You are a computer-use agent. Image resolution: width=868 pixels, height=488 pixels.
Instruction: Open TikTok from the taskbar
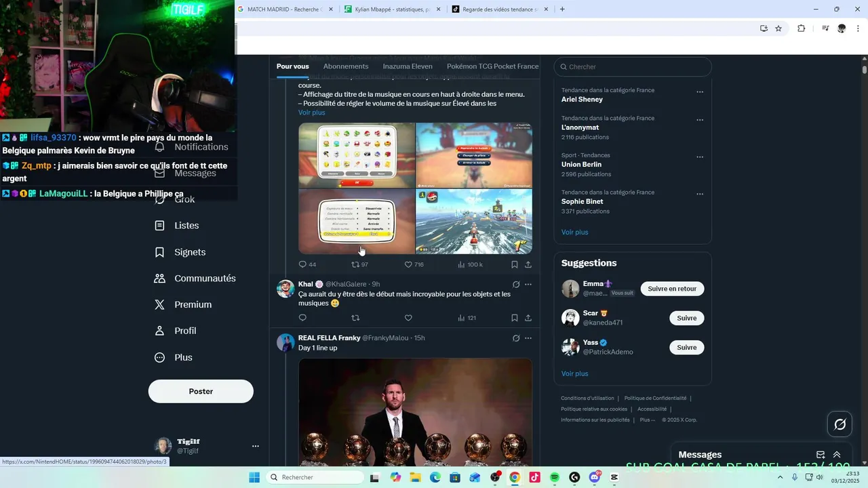click(x=534, y=477)
